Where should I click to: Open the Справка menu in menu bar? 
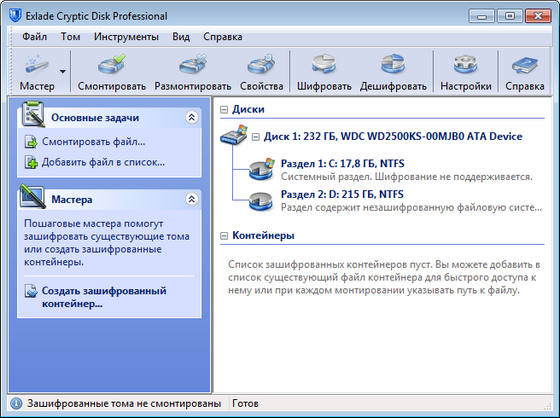point(222,36)
